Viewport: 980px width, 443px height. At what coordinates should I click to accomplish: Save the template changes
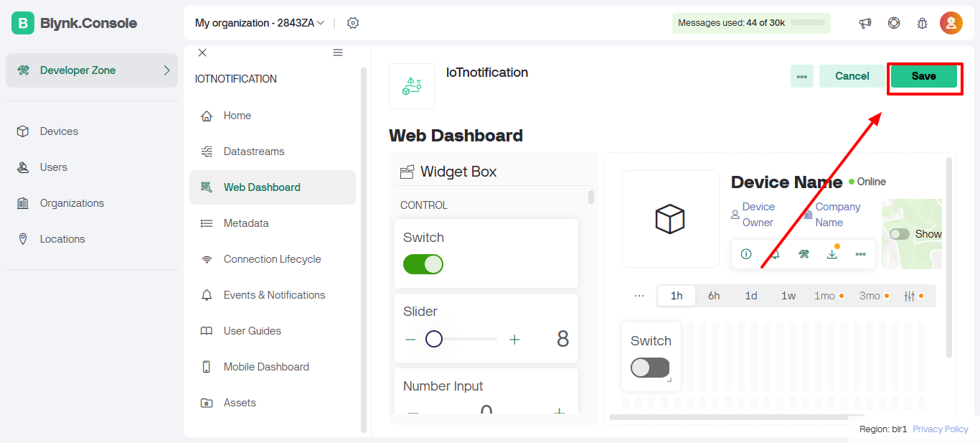click(x=924, y=76)
